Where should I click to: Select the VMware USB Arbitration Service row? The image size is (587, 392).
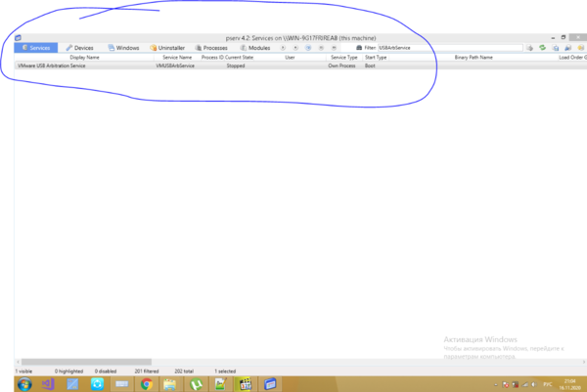click(x=300, y=65)
